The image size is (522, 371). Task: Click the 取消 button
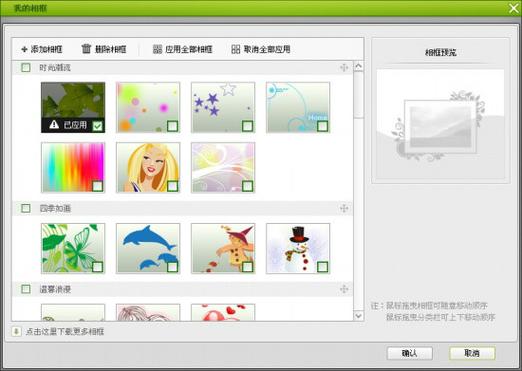click(x=472, y=353)
